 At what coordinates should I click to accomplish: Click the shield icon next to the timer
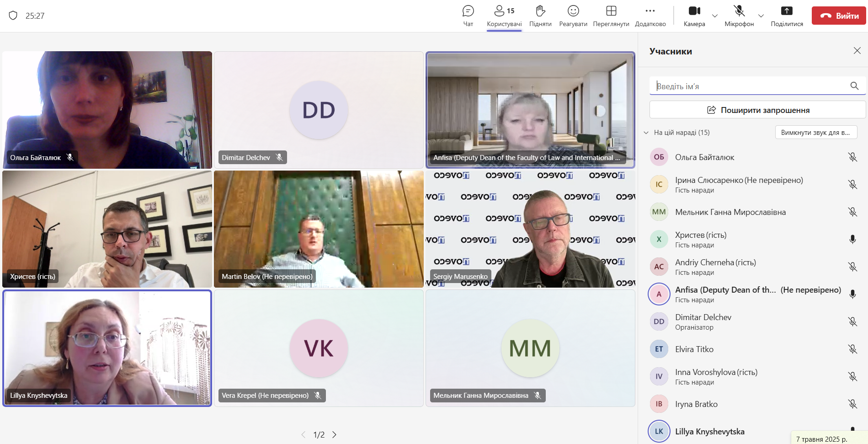(13, 16)
